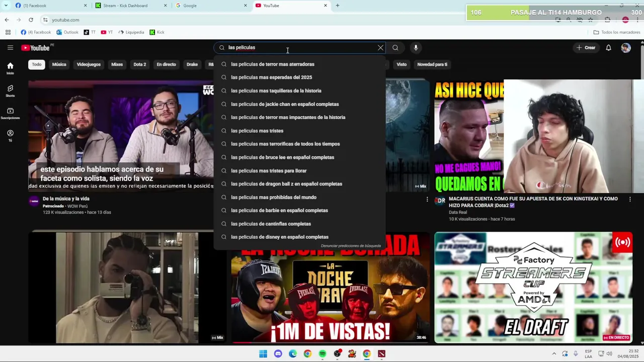The image size is (644, 362).
Task: Click 'Denunciar predicciones de búsqueda' link
Action: 351,246
